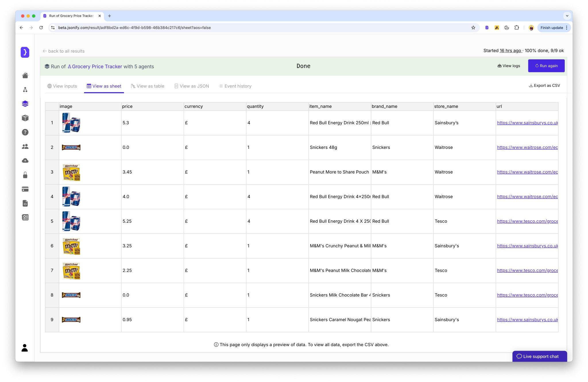Switch to View inputs tab
Screen dimensions: 588x382
[62, 86]
